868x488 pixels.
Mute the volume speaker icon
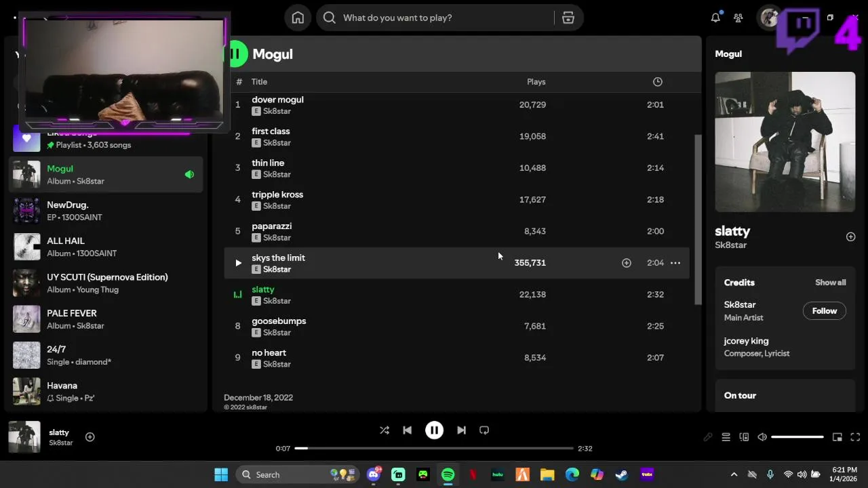(762, 437)
